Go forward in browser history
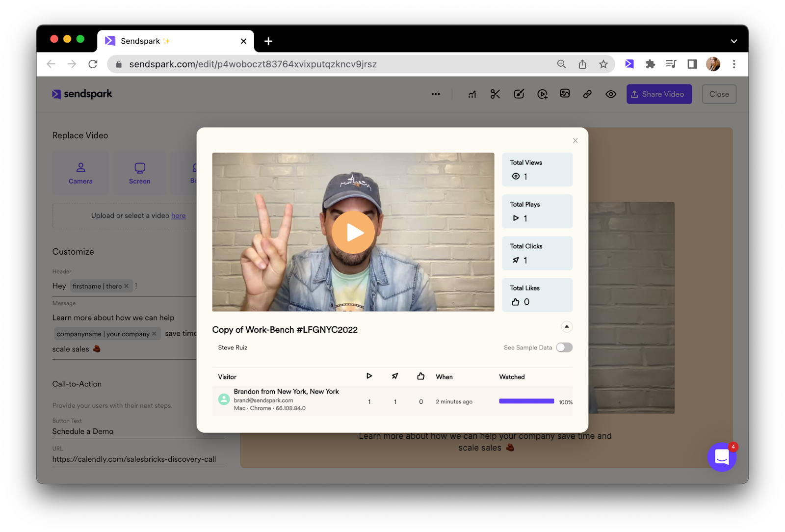Screen dimensions: 785x532 (x=72, y=64)
